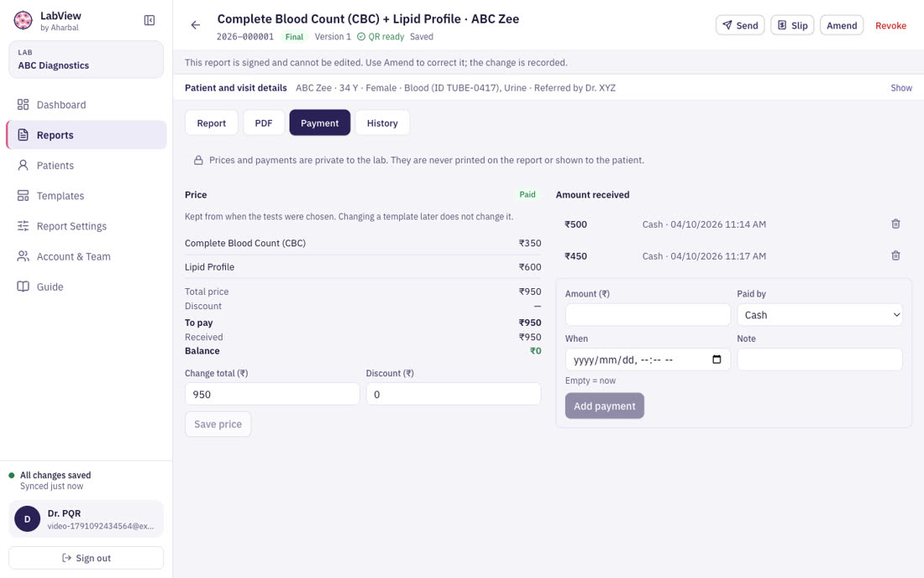Open the calendar picker in When field

pyautogui.click(x=717, y=360)
